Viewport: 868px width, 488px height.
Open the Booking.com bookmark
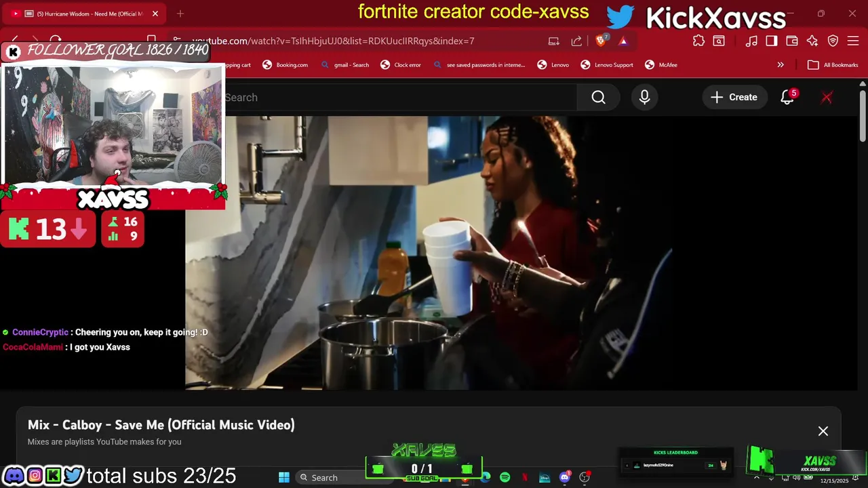coord(285,65)
